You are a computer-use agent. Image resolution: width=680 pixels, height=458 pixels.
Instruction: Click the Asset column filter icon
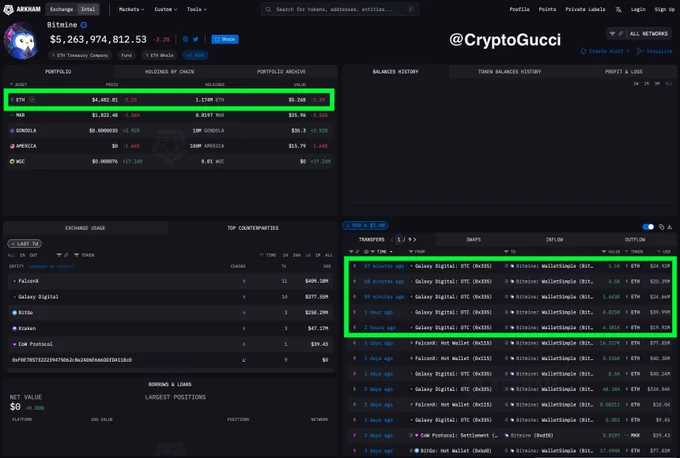(11, 85)
